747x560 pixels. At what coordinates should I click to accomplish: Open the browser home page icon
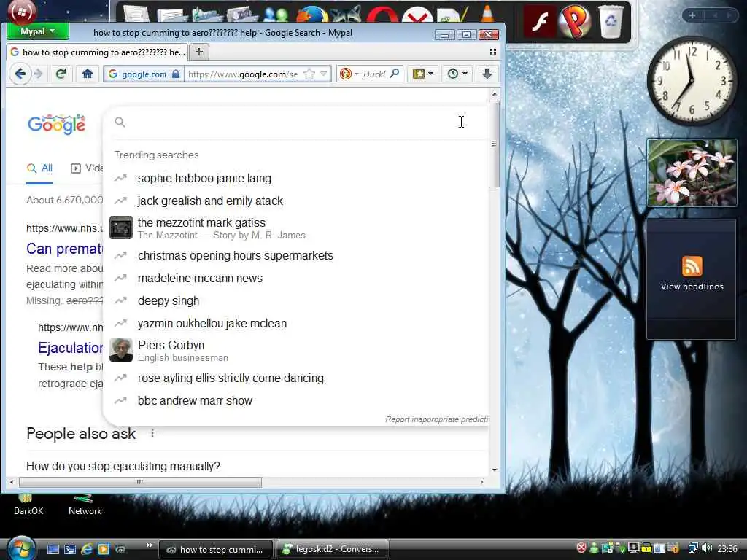coord(88,74)
